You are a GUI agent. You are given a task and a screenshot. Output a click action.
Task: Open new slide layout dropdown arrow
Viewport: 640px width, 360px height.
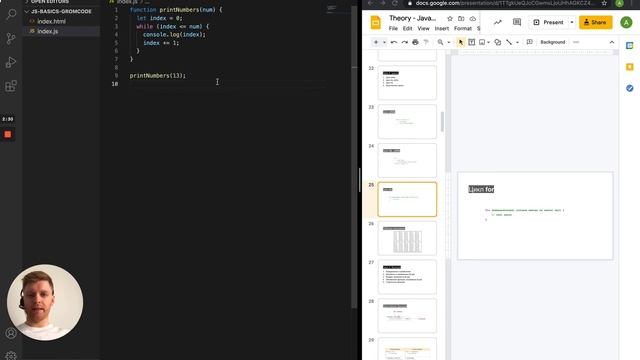pos(384,42)
